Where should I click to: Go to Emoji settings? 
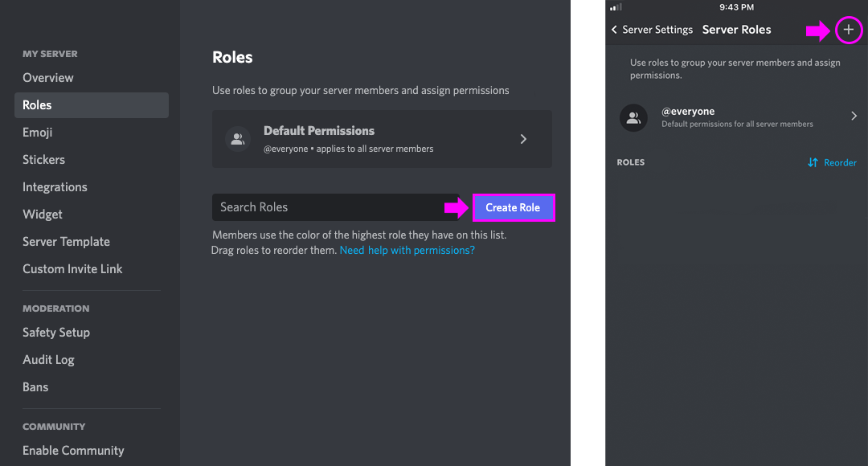click(38, 133)
